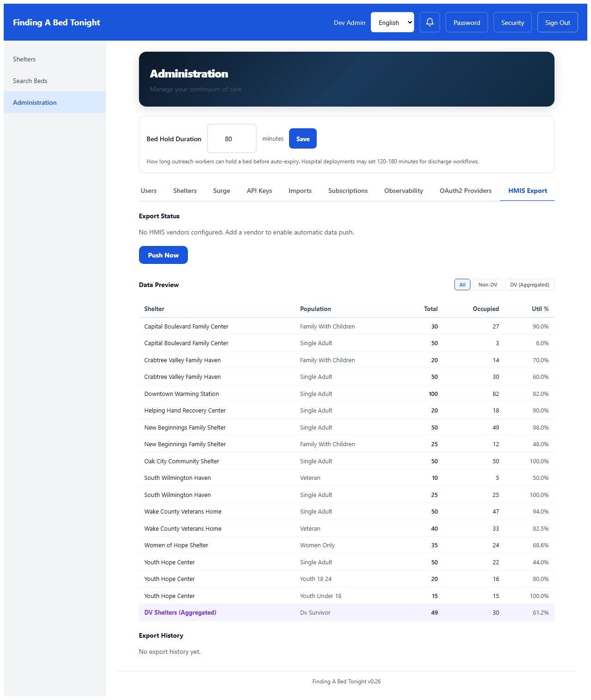
Task: Sign out of the application
Action: (557, 22)
